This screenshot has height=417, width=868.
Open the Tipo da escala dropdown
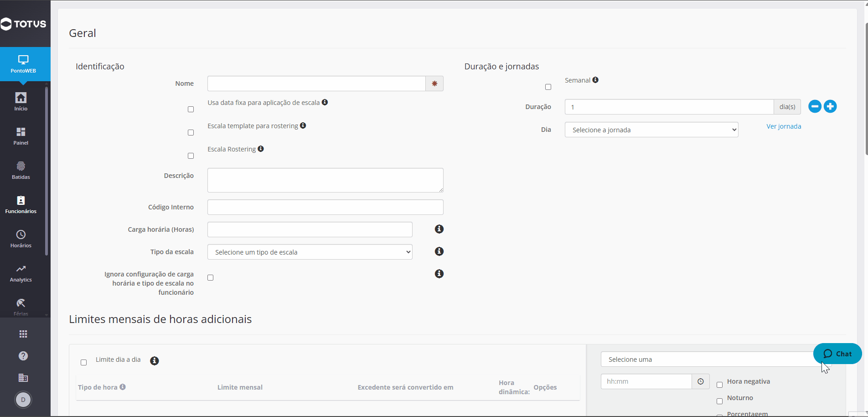[x=310, y=252]
